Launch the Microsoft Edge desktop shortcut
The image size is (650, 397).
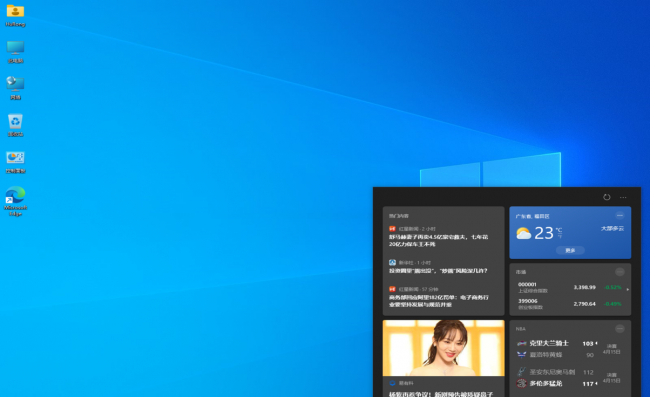[15, 201]
